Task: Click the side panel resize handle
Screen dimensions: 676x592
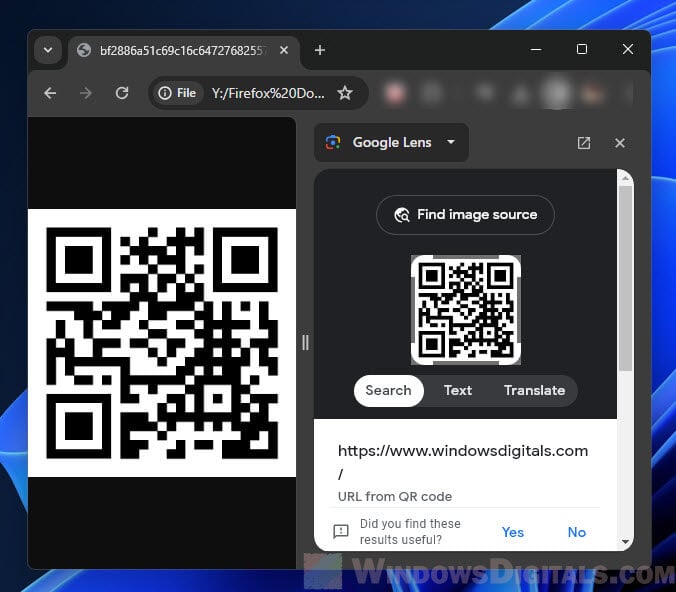Action: [305, 343]
